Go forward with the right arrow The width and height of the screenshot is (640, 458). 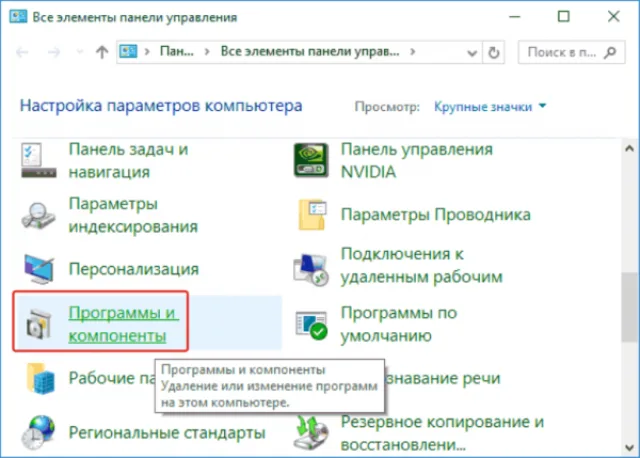point(54,52)
